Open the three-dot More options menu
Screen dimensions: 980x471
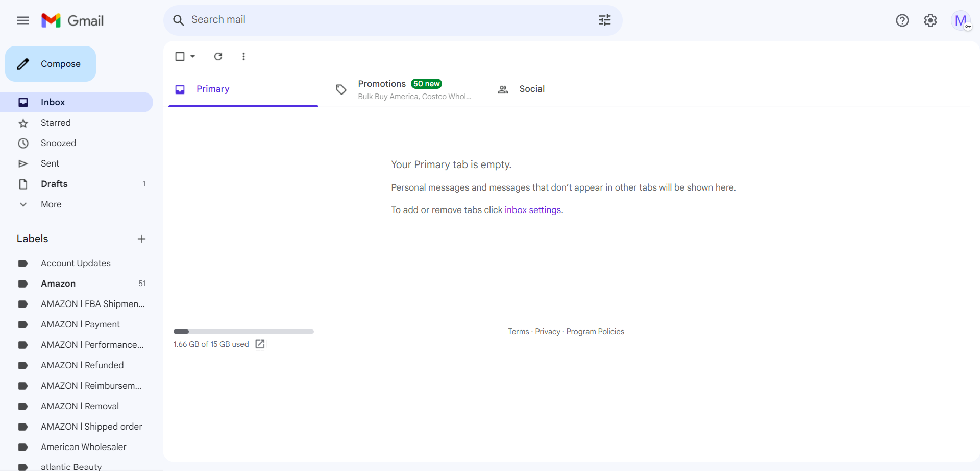pyautogui.click(x=243, y=56)
